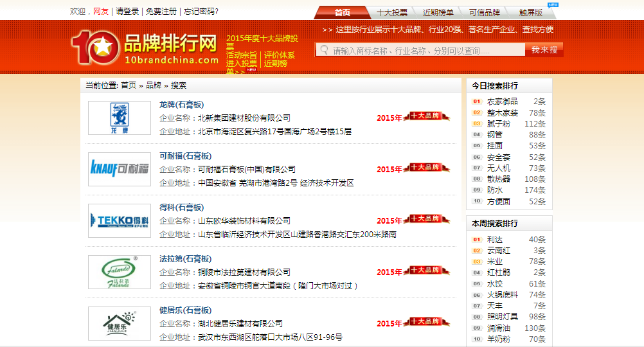Open the Knauf 可耐福 logo thumbnail

click(x=120, y=169)
